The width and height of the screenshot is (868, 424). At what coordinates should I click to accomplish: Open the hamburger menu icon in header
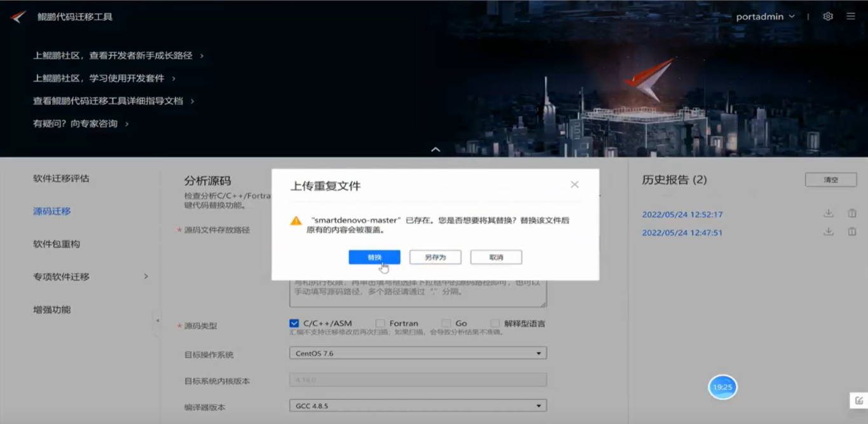tap(851, 17)
